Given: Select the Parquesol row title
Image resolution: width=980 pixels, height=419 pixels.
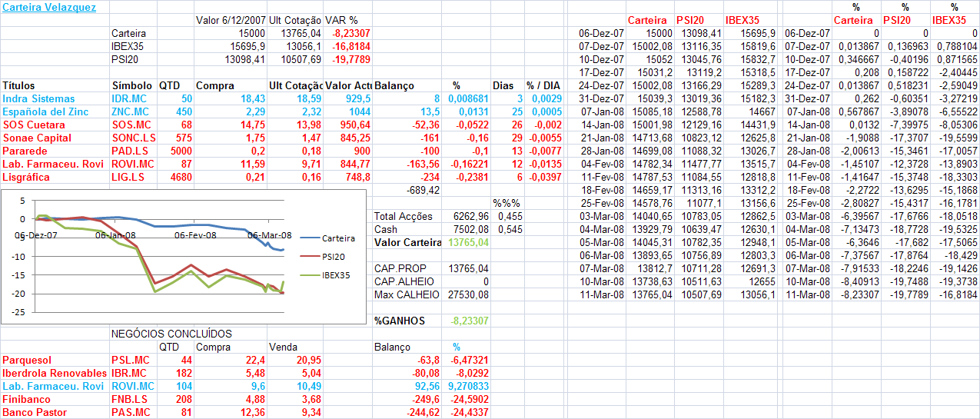Looking at the screenshot, I should [x=26, y=360].
